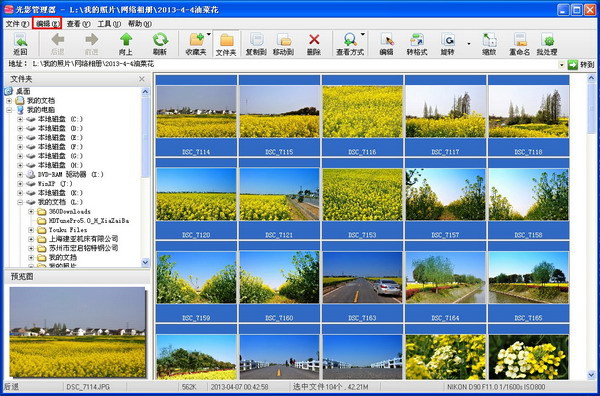Go up one folder with 向上 icon
This screenshot has height=396, width=600.
(126, 44)
